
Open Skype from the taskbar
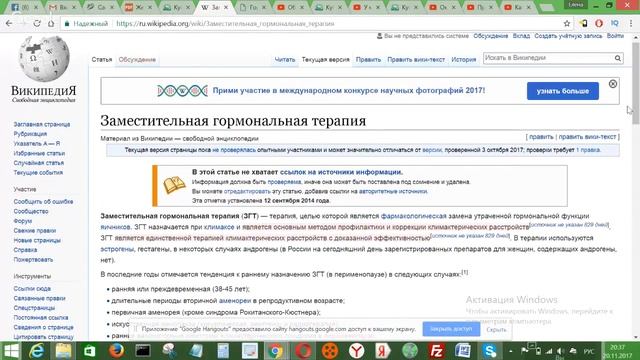pyautogui.click(x=489, y=351)
